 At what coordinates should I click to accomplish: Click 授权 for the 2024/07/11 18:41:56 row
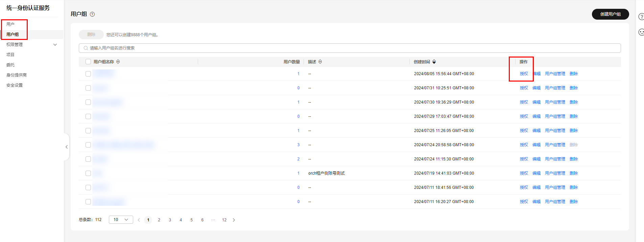pos(524,188)
